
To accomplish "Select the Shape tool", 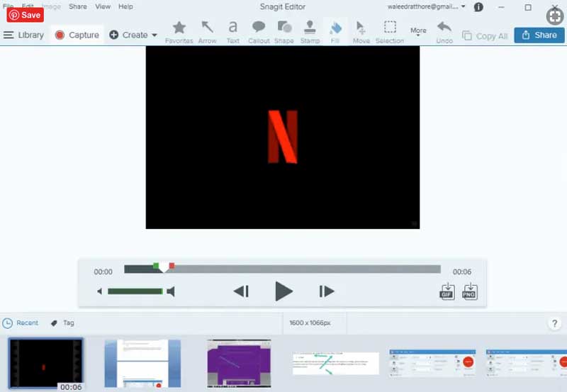I will (284, 32).
